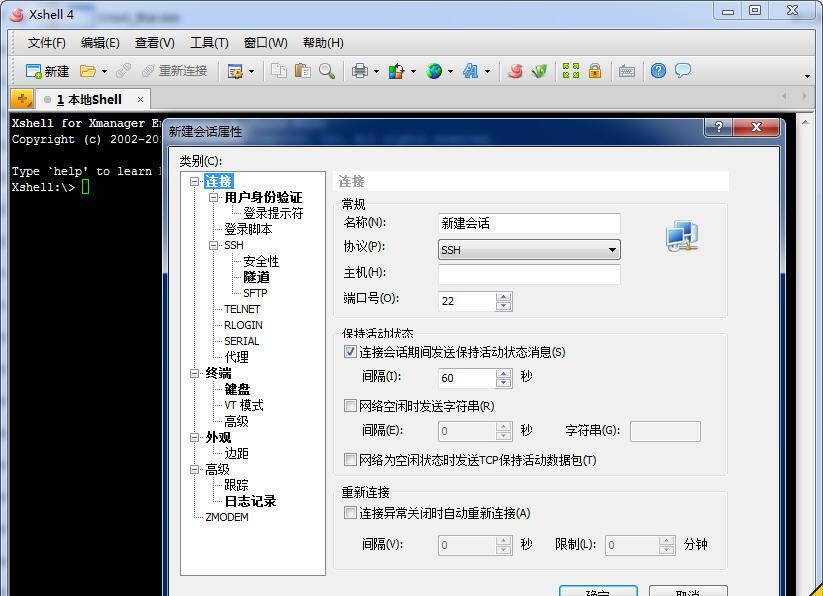Viewport: 823px width, 596px height.
Task: Click the Paste clipboard toolbar icon
Action: coord(302,71)
